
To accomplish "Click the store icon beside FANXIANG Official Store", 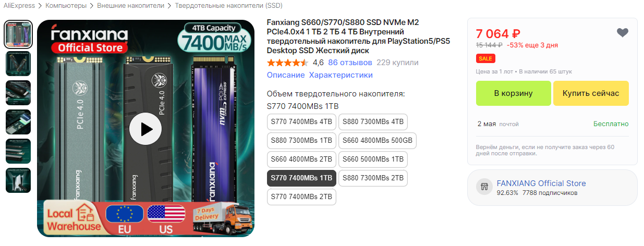I will tap(484, 187).
